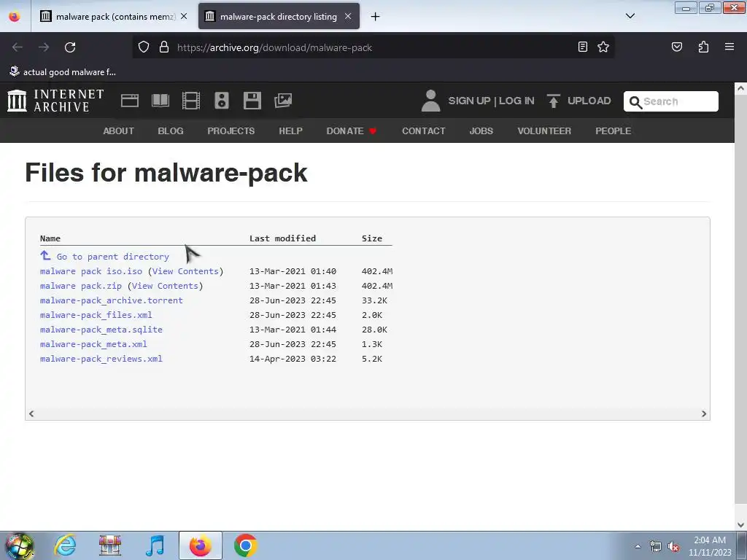Open the music player taskbar icon

pyautogui.click(x=155, y=545)
